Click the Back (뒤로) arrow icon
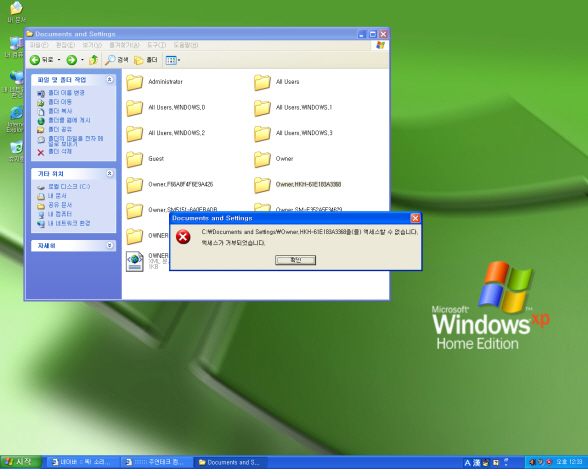This screenshot has width=588, height=469. [x=35, y=60]
